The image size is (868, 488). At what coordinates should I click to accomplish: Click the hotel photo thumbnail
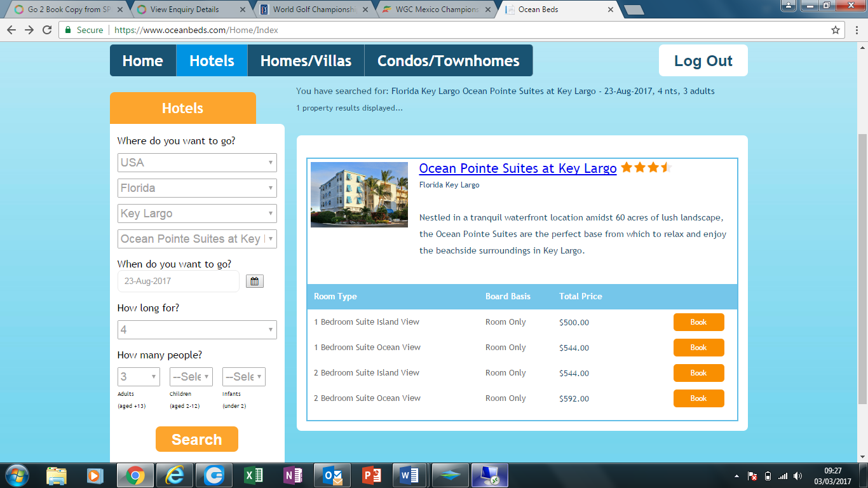click(359, 194)
